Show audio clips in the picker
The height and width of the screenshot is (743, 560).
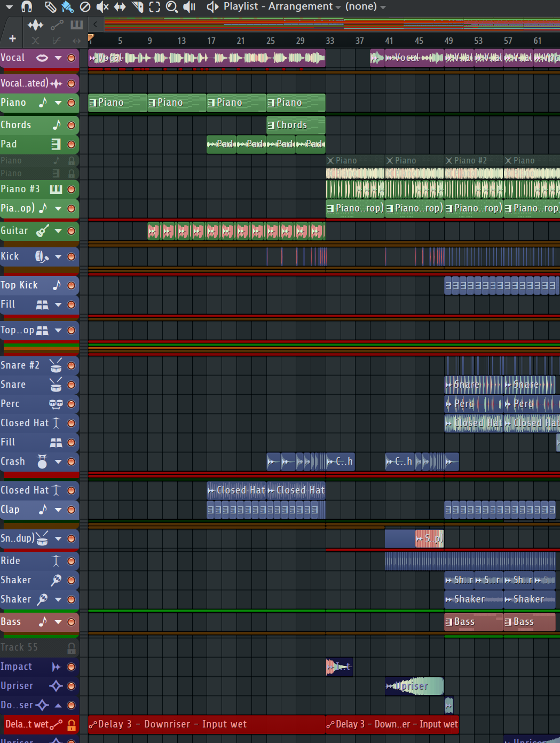click(x=35, y=25)
